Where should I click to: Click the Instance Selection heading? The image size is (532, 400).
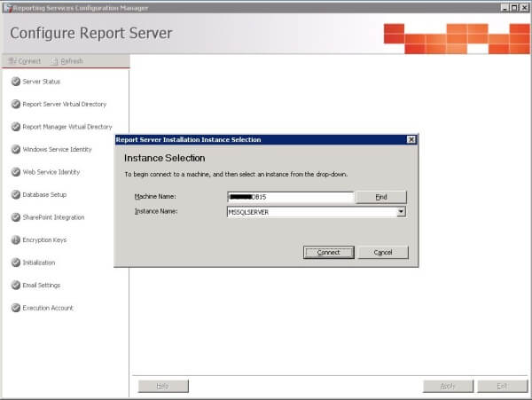pyautogui.click(x=164, y=158)
